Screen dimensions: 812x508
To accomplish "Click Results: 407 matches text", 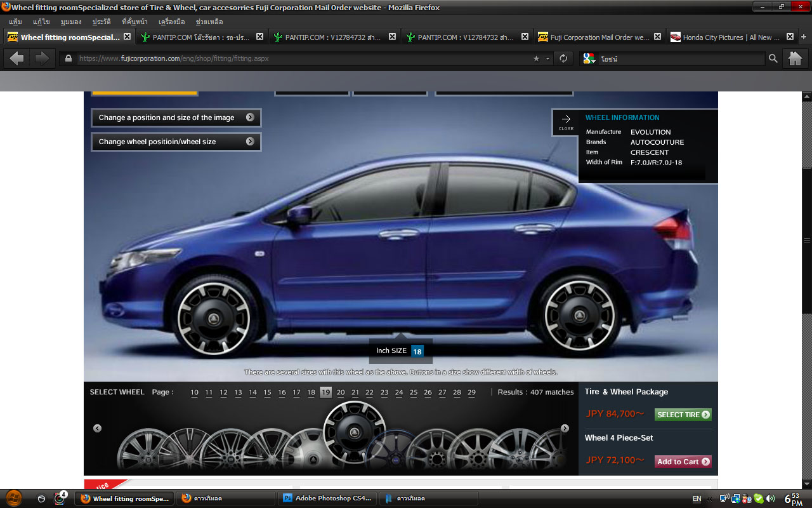I will point(535,392).
